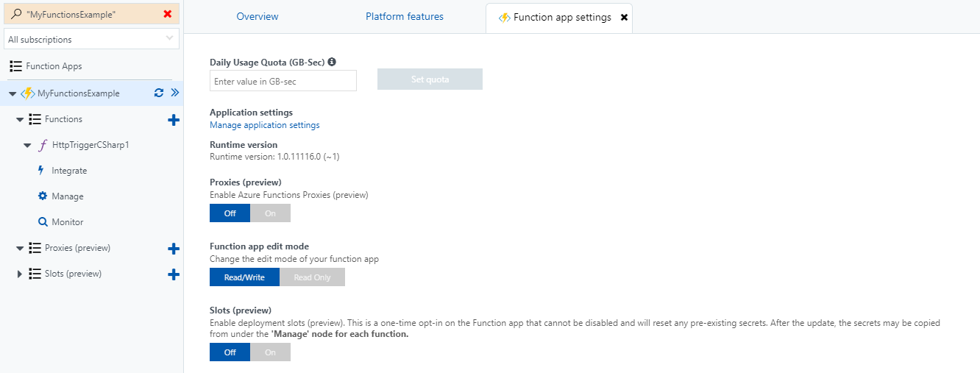Add a new proxy with plus icon
This screenshot has width=980, height=373.
(174, 249)
